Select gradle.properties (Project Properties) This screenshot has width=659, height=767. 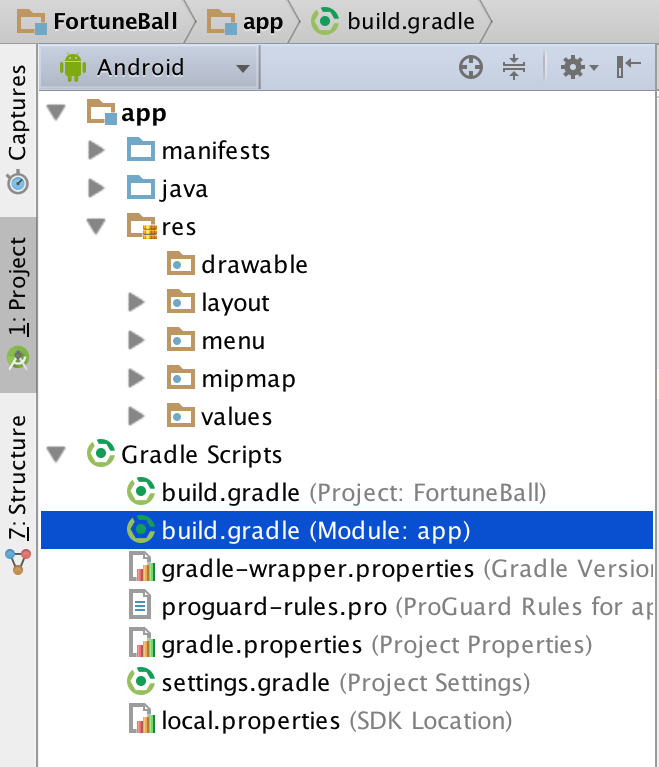347,644
